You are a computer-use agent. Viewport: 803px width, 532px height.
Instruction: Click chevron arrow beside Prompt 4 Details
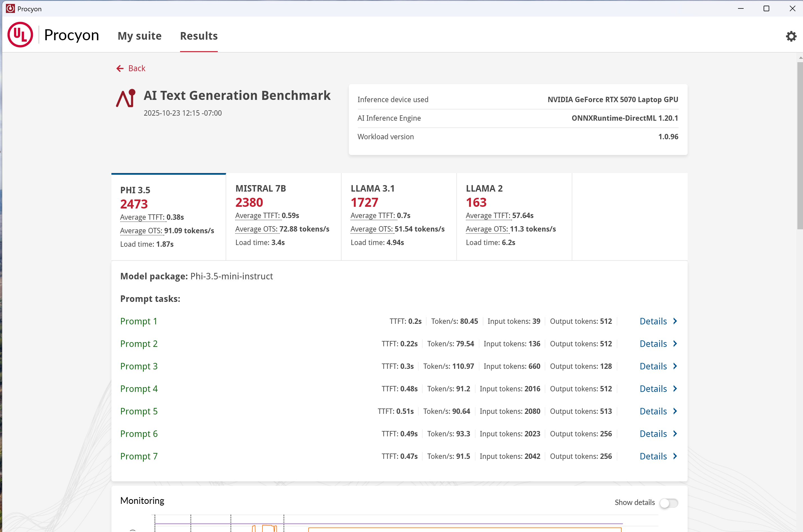[675, 389]
